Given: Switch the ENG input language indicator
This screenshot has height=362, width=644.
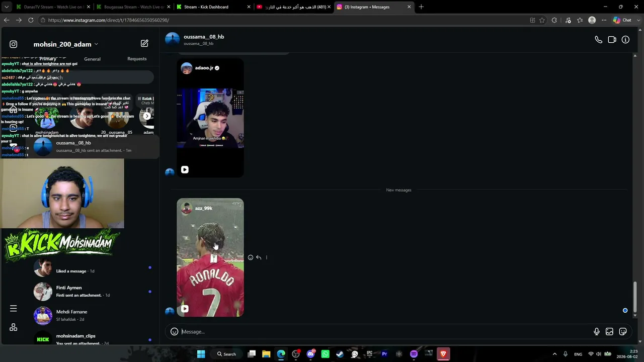Looking at the screenshot, I should [578, 354].
